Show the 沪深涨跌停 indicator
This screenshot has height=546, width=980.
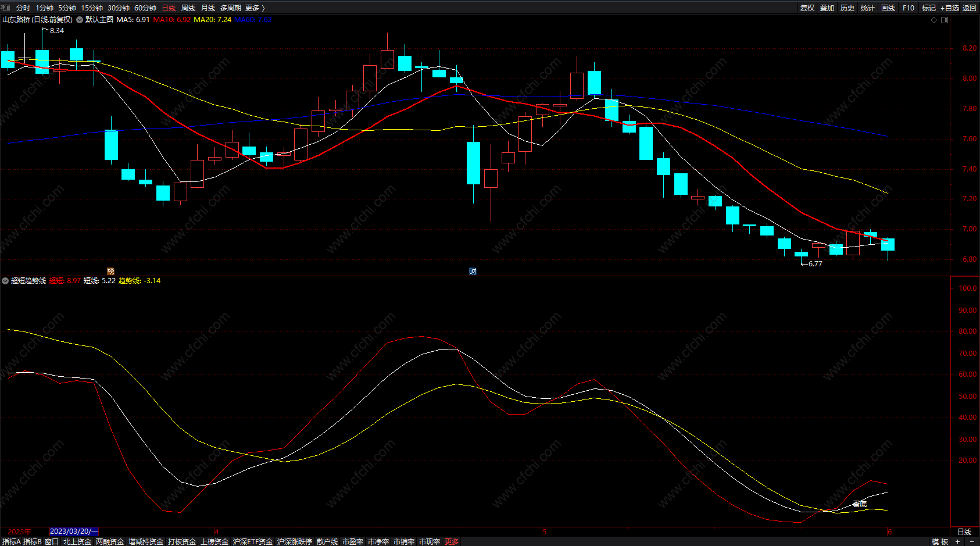(295, 541)
